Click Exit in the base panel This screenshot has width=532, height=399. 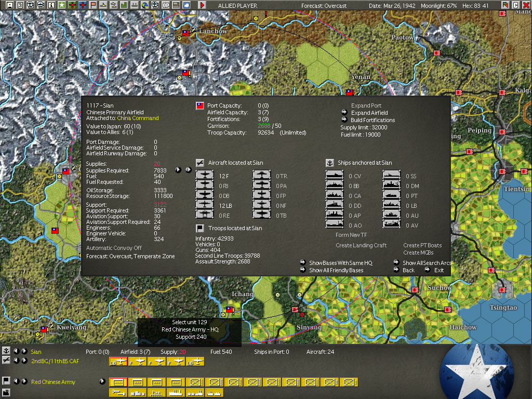(438, 270)
